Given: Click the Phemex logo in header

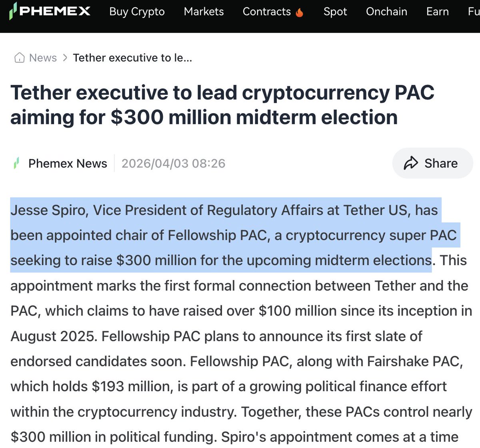Looking at the screenshot, I should click(50, 11).
